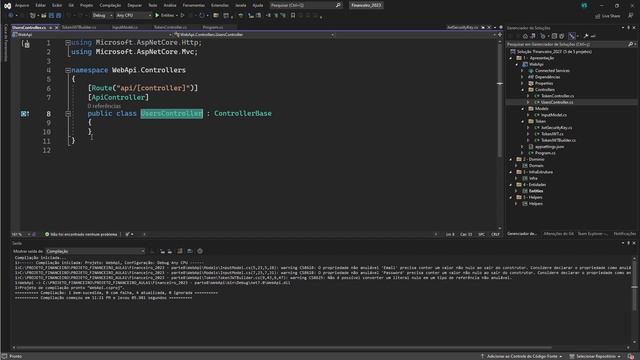The height and width of the screenshot is (360, 640).
Task: Click the Output panel vertical scrollbar
Action: [x=634, y=300]
